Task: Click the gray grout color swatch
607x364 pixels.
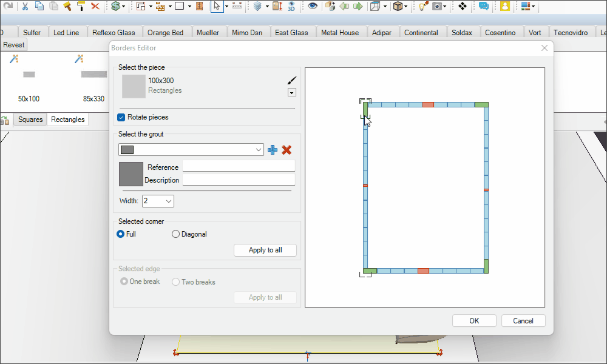Action: tap(131, 174)
